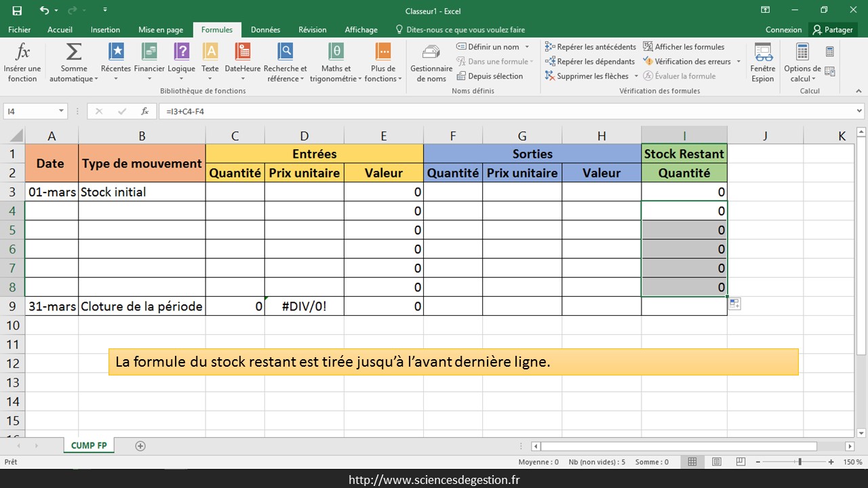This screenshot has height=488, width=868.
Task: Toggle Afficher les formules
Action: [684, 47]
